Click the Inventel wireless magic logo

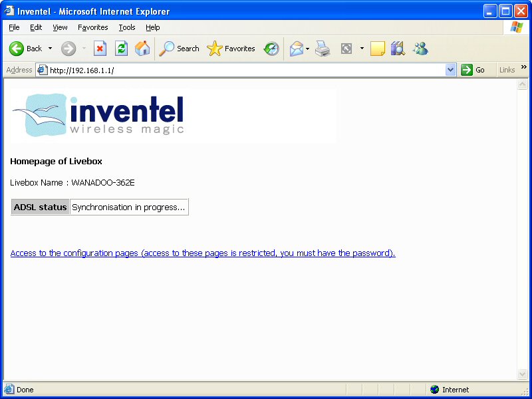pyautogui.click(x=98, y=115)
